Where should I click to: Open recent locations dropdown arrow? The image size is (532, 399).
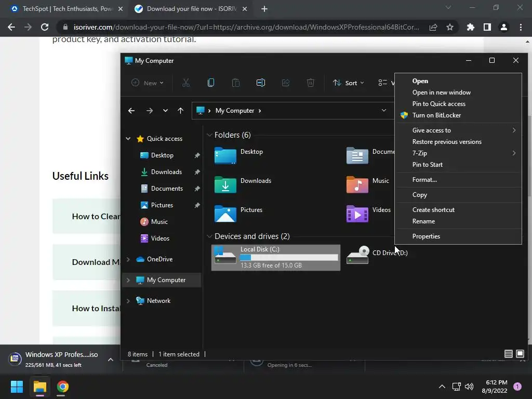click(x=165, y=111)
